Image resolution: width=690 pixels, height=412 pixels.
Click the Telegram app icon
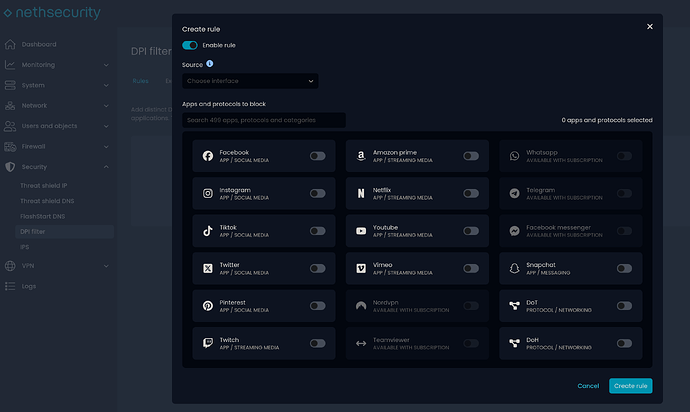[x=514, y=193]
